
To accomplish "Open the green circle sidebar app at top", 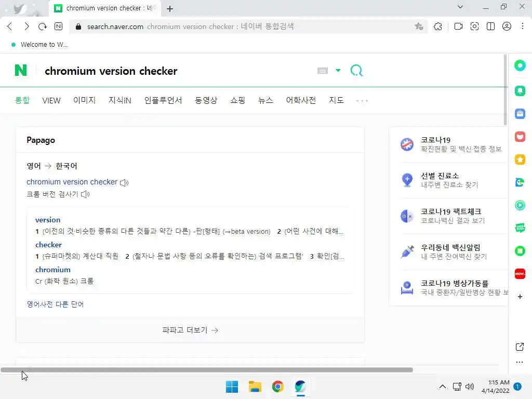I will [520, 65].
